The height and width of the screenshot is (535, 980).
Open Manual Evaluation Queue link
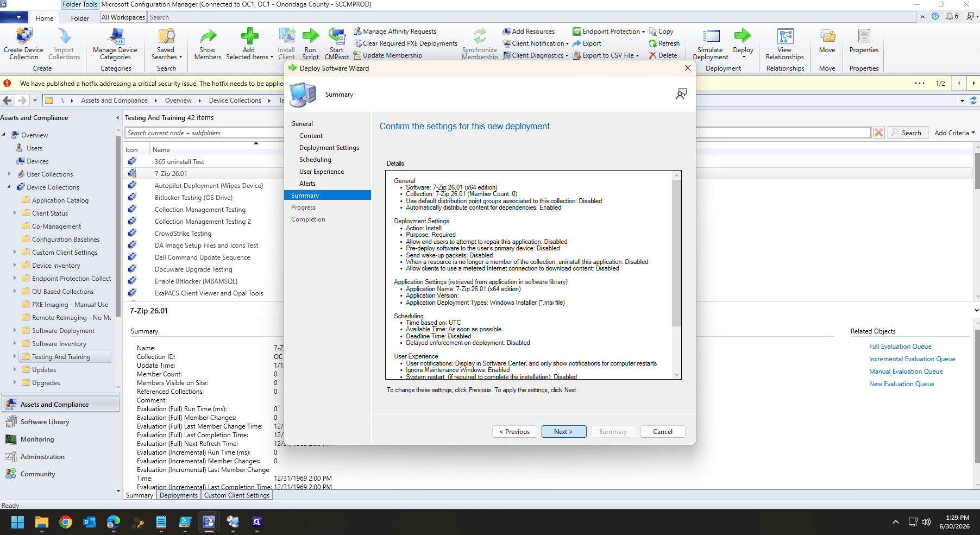906,372
